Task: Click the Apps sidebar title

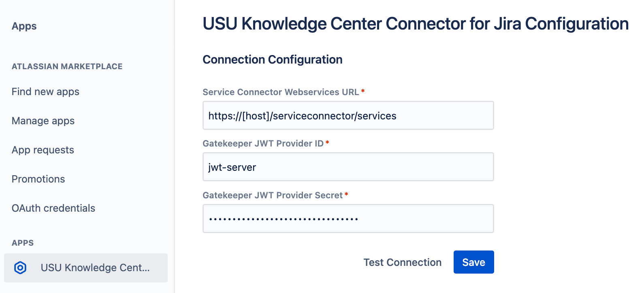Action: coord(24,26)
